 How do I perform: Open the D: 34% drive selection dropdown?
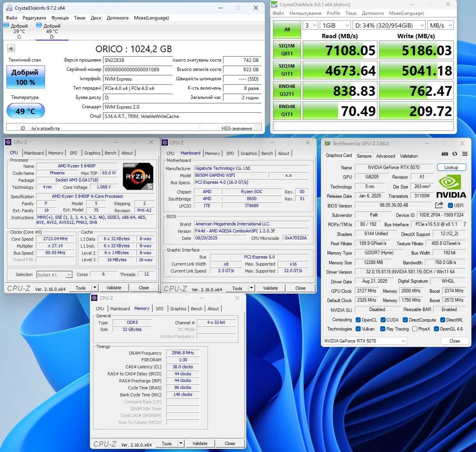(x=389, y=25)
